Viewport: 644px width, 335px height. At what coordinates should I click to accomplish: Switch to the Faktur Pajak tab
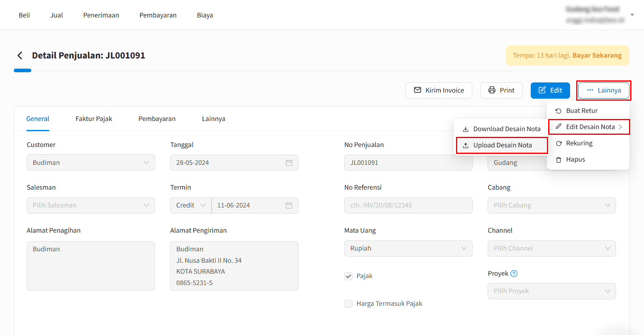pos(94,119)
